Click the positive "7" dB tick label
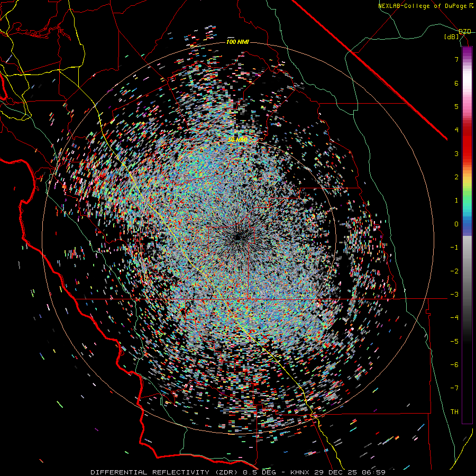 [x=456, y=59]
